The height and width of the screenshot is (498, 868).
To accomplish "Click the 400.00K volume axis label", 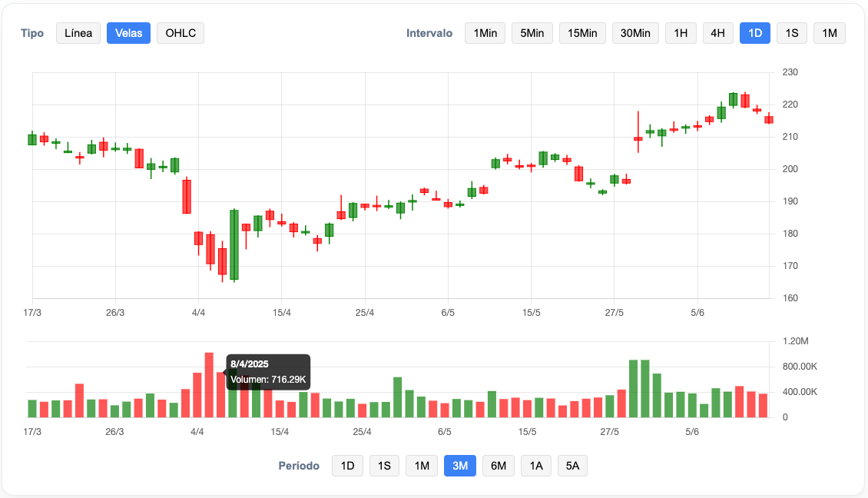I will point(800,392).
